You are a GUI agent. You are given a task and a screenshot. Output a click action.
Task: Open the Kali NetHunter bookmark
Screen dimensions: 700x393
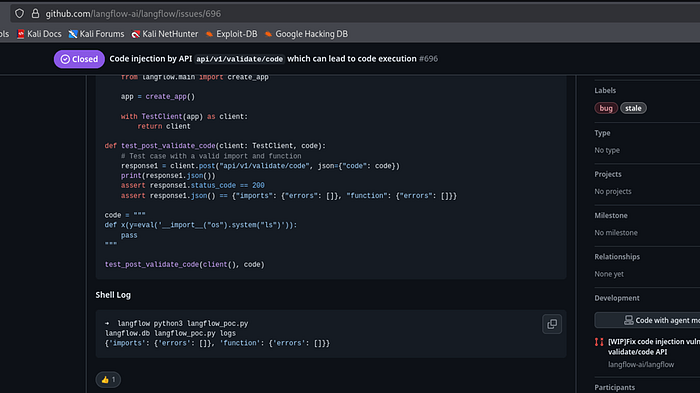pyautogui.click(x=165, y=34)
